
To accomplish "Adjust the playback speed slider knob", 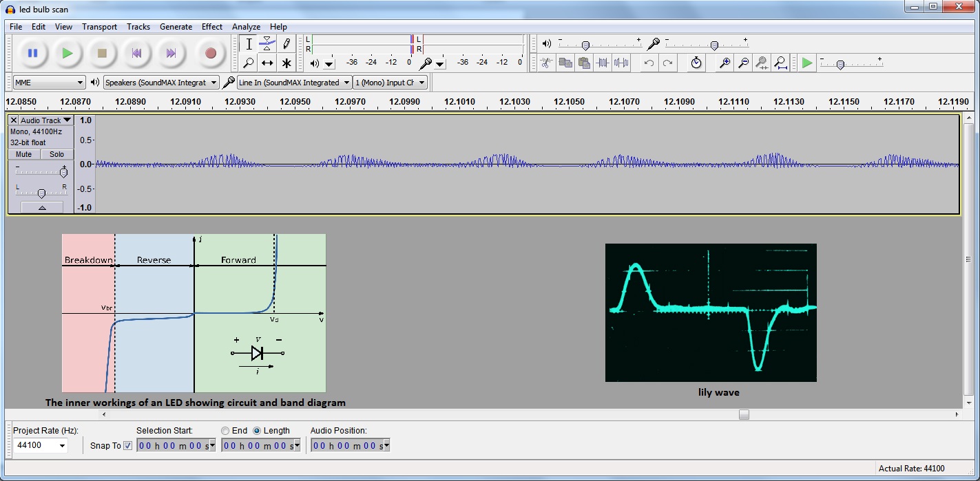I will pos(840,65).
